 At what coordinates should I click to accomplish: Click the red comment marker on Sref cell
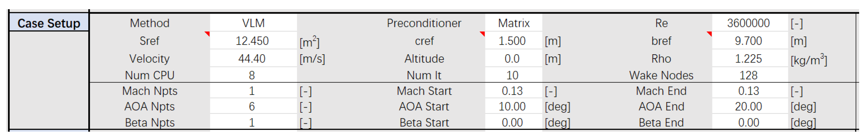coord(207,34)
